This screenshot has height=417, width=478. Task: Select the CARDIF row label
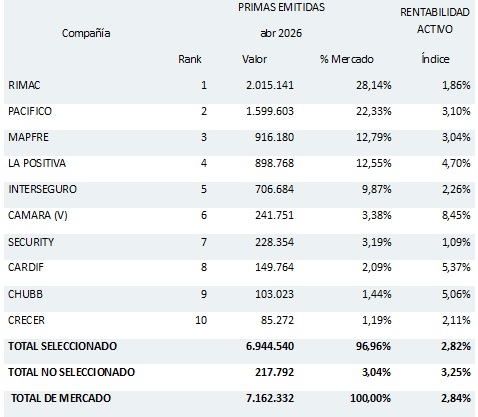click(26, 267)
